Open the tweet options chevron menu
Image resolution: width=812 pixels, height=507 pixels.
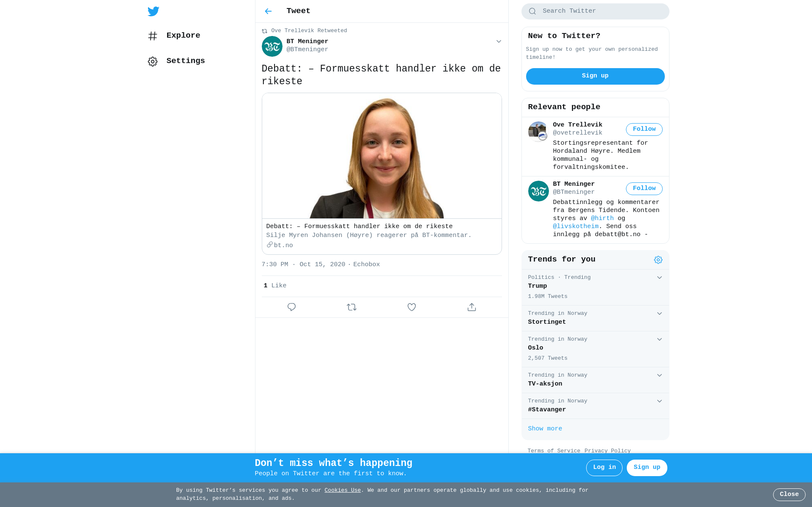coord(499,41)
